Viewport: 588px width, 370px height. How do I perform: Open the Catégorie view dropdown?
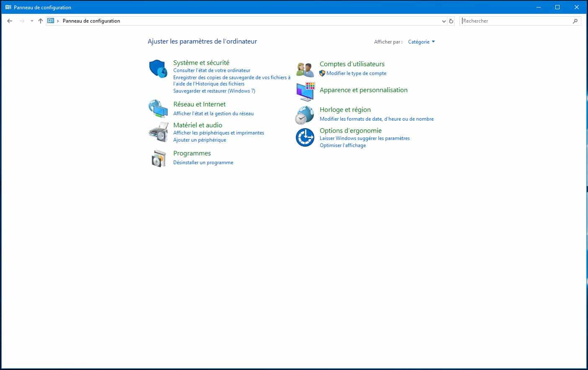[421, 42]
